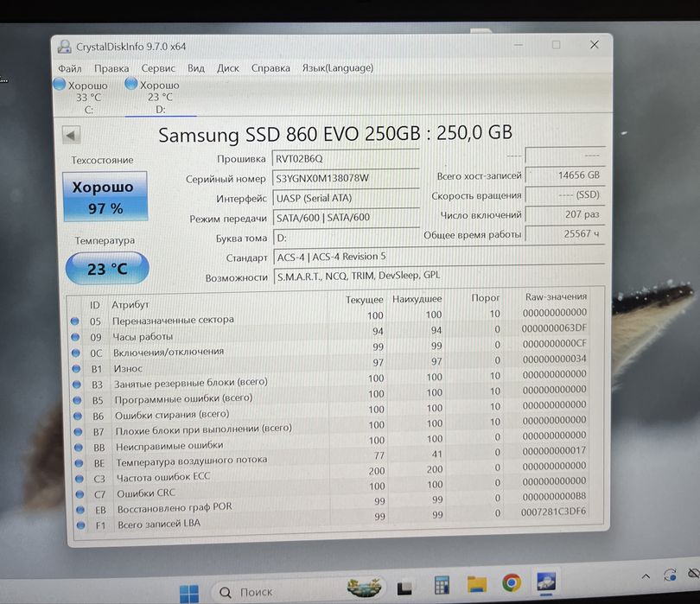Image resolution: width=700 pixels, height=604 pixels.
Task: Select Неисправимые ошибки row
Action: (331, 442)
